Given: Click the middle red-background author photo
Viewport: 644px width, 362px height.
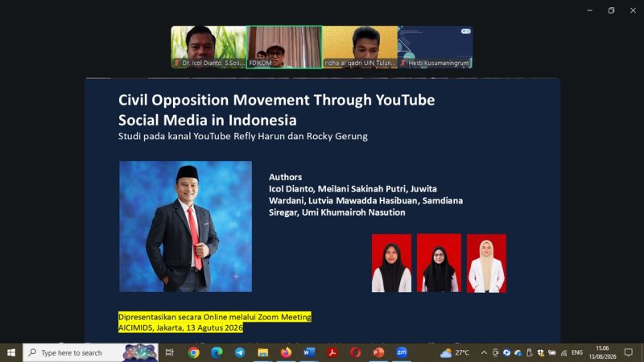Looking at the screenshot, I should (x=439, y=263).
